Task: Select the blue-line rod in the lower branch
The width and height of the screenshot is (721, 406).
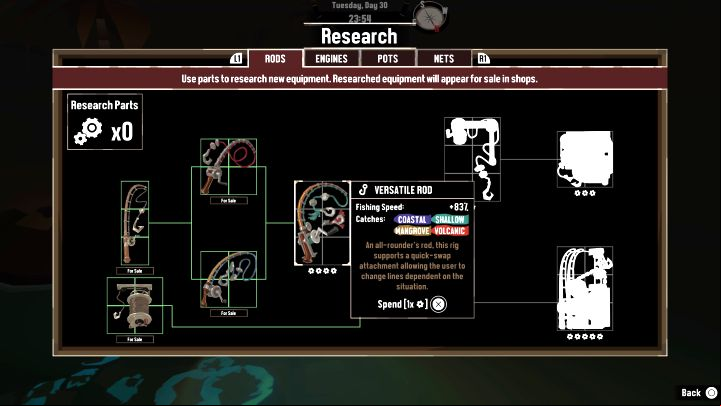Action: (x=229, y=279)
